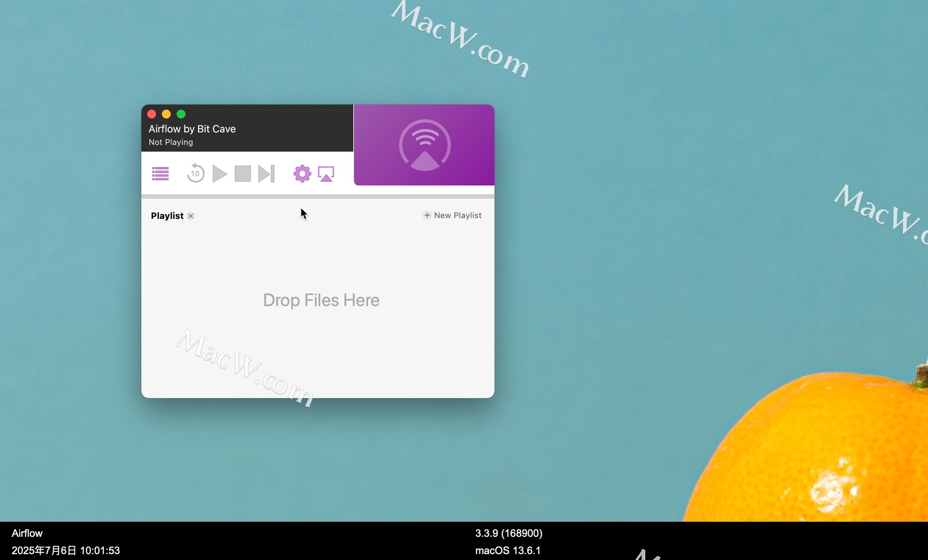Select the Playlist tab

(x=167, y=215)
